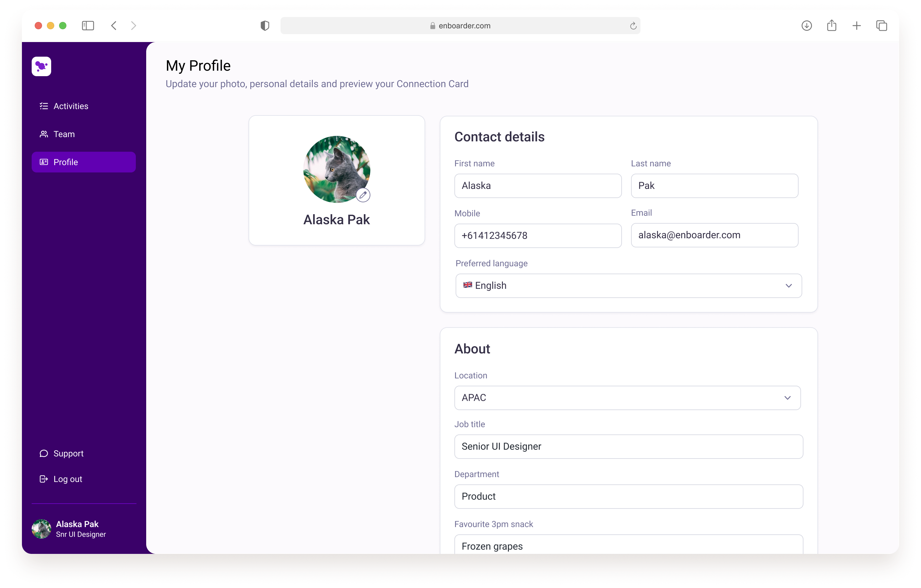The width and height of the screenshot is (921, 588).
Task: Show tab overview icon
Action: coord(882,26)
